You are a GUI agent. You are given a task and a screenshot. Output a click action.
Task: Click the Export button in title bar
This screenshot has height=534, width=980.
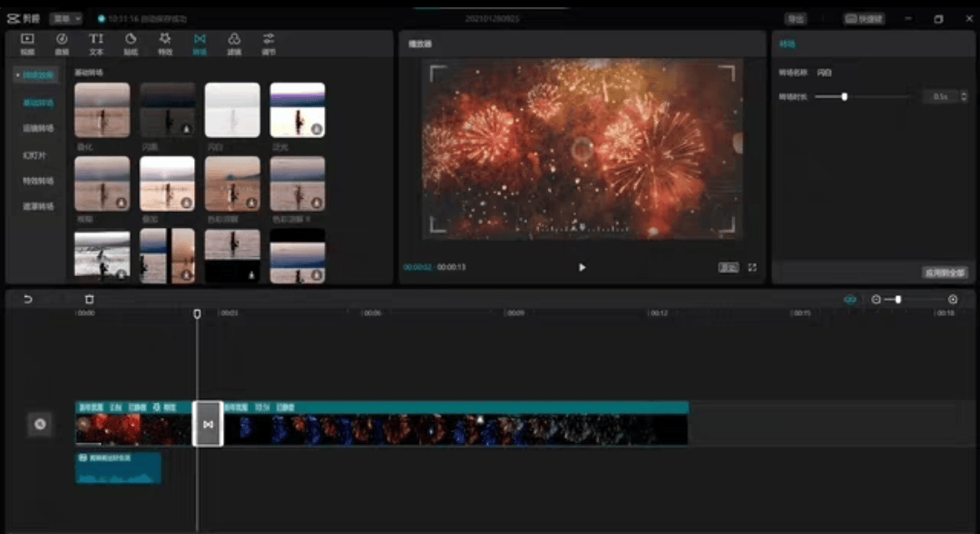click(796, 18)
